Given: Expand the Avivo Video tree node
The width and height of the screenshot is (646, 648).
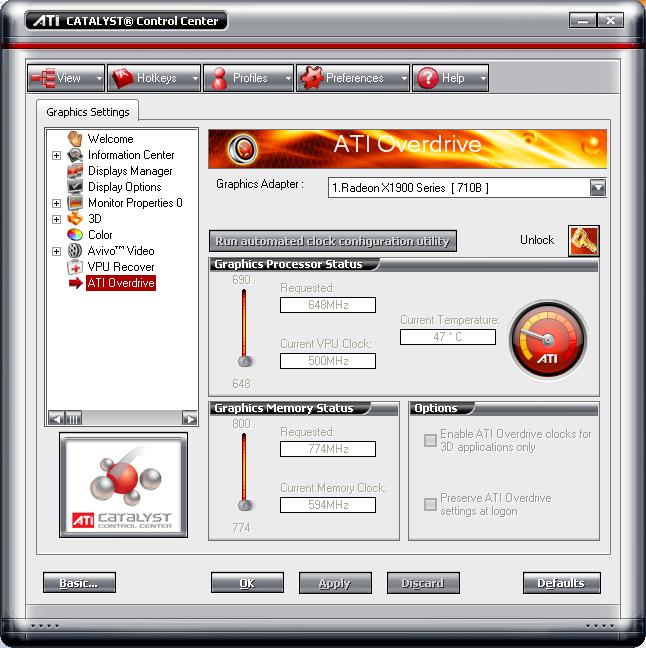Looking at the screenshot, I should (x=57, y=251).
